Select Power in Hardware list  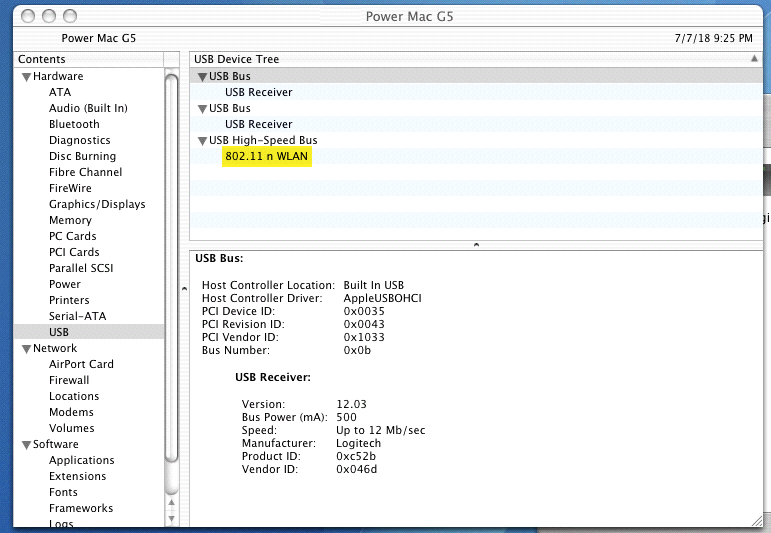tap(65, 284)
